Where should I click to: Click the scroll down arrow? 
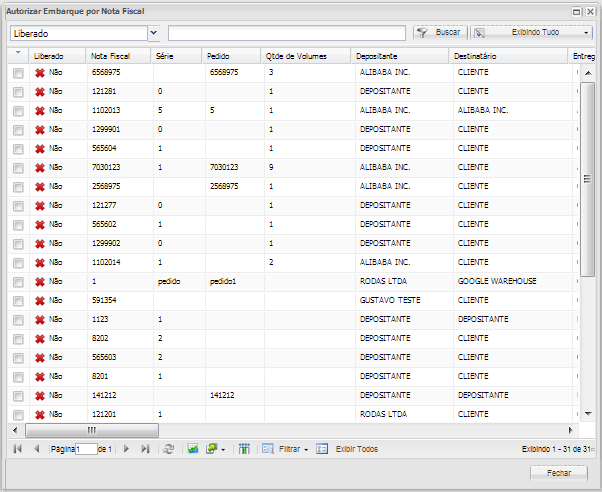pos(588,414)
